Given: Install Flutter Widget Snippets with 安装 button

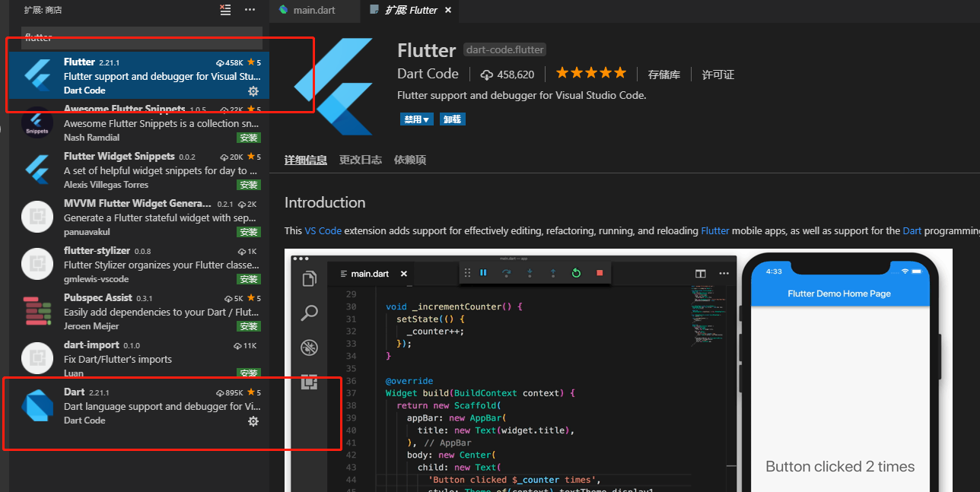Looking at the screenshot, I should 249,185.
